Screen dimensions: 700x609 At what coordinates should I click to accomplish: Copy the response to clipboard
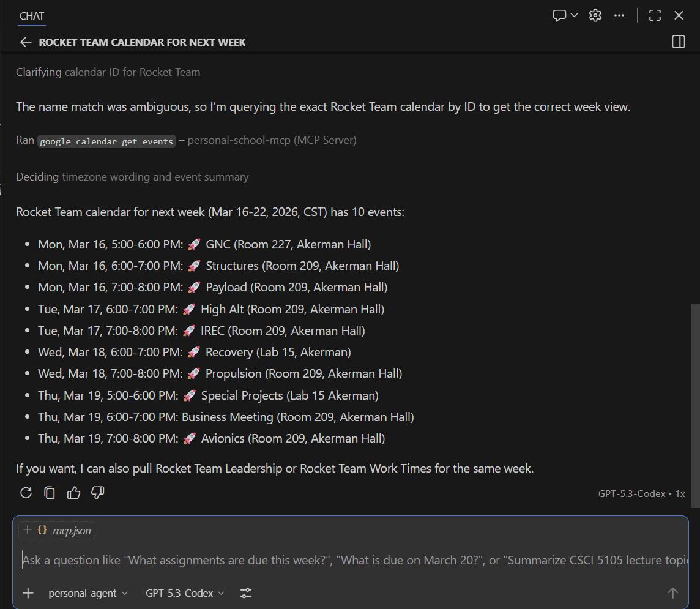tap(50, 493)
